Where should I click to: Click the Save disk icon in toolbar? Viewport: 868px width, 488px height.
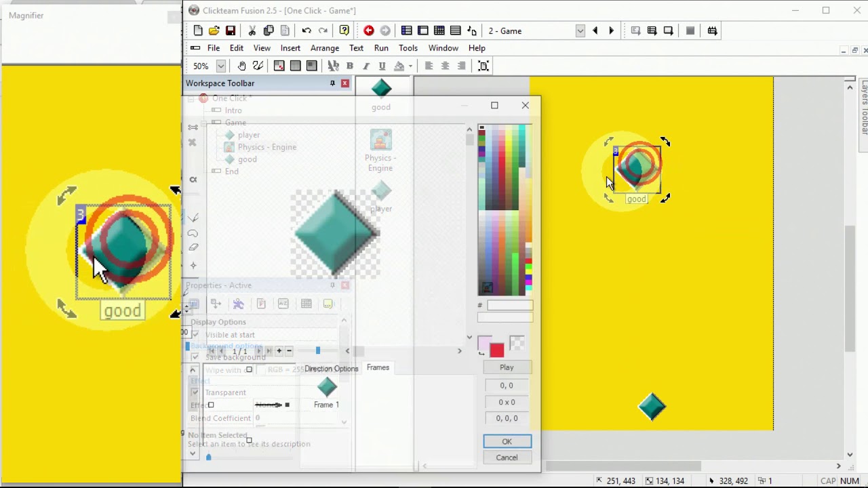tap(231, 30)
